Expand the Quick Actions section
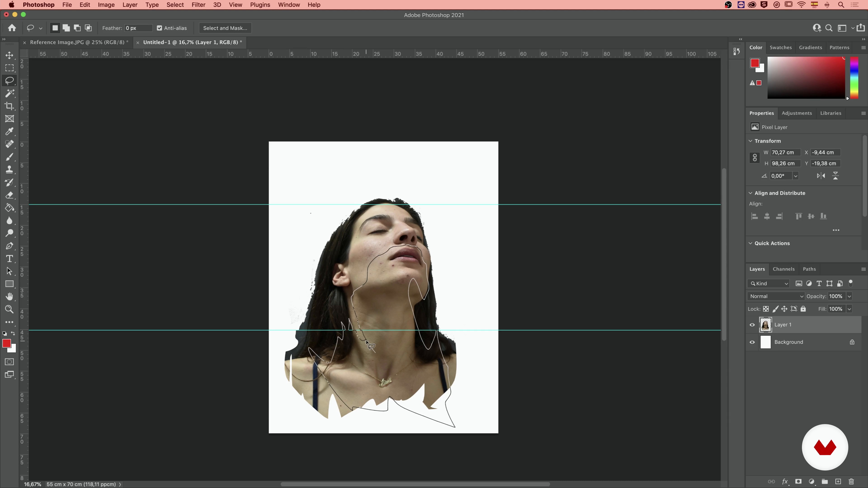This screenshot has height=488, width=868. coord(750,244)
